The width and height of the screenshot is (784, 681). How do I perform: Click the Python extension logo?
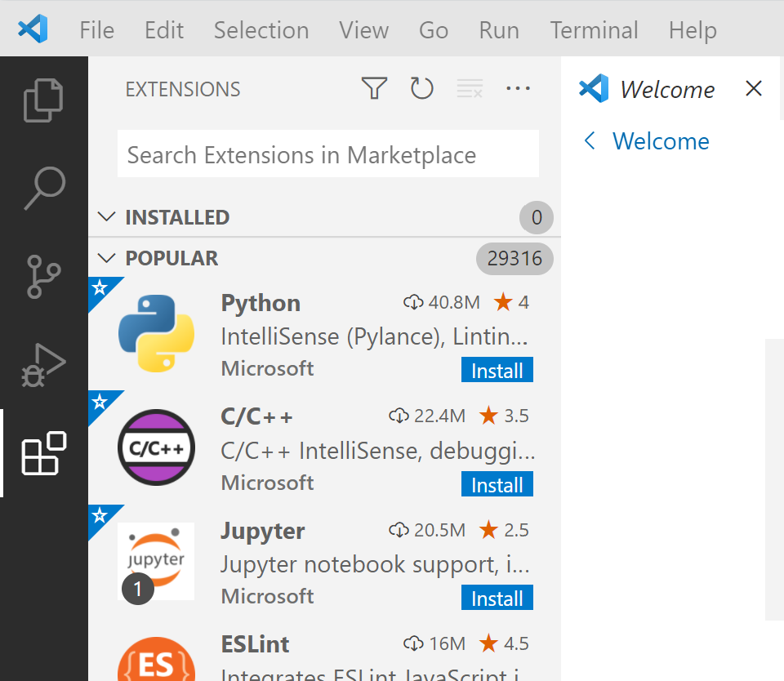157,333
